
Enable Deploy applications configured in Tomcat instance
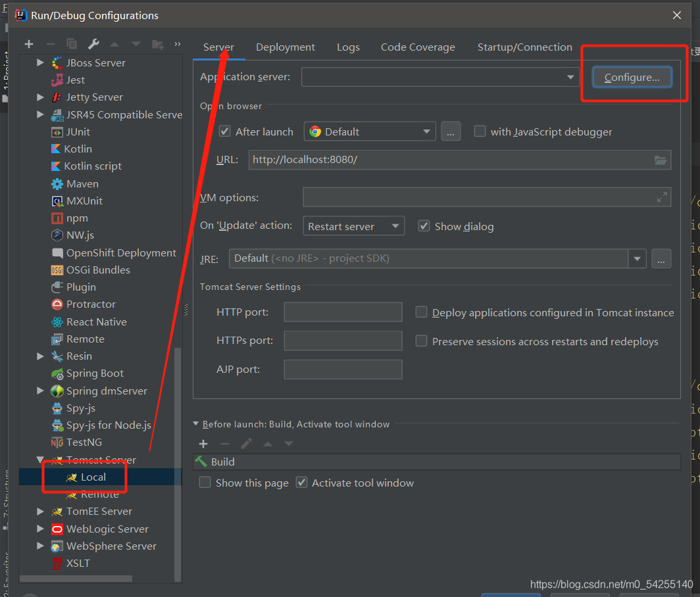[x=422, y=312]
